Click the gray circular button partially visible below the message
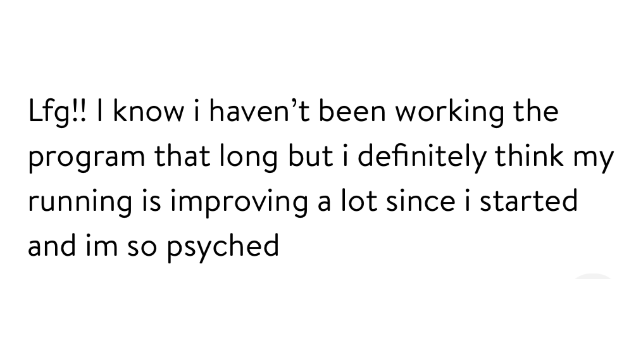The width and height of the screenshot is (644, 362). pos(593,276)
